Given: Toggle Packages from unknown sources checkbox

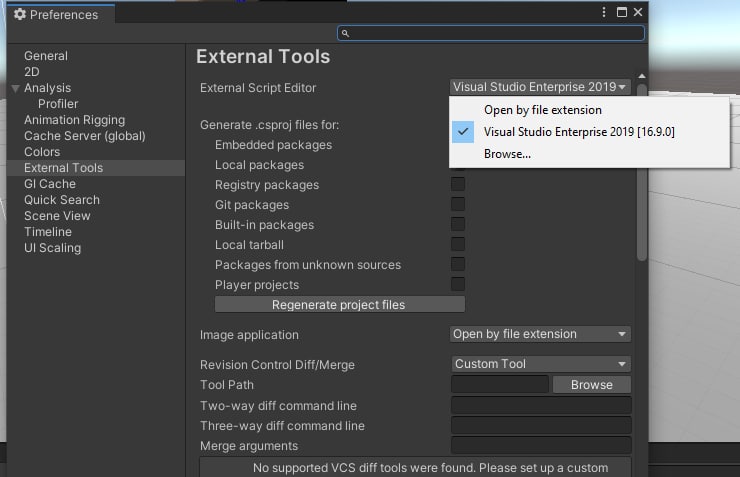Looking at the screenshot, I should click(x=458, y=264).
